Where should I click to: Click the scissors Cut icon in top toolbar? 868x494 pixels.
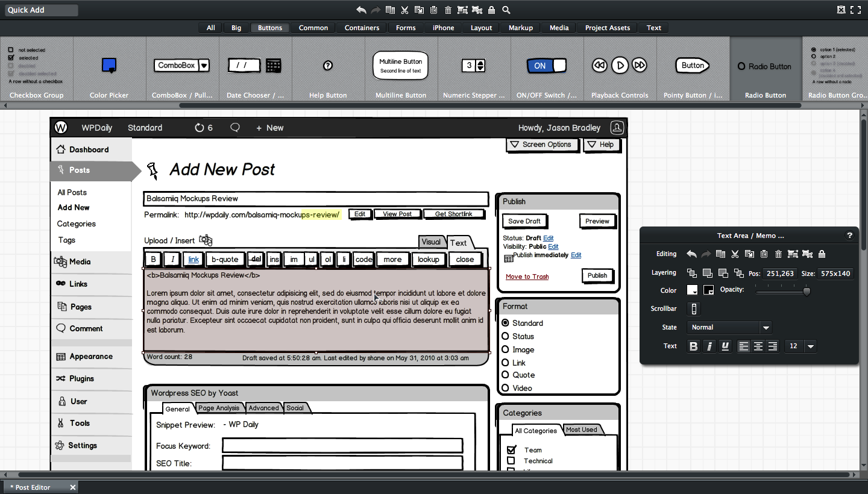(x=404, y=10)
